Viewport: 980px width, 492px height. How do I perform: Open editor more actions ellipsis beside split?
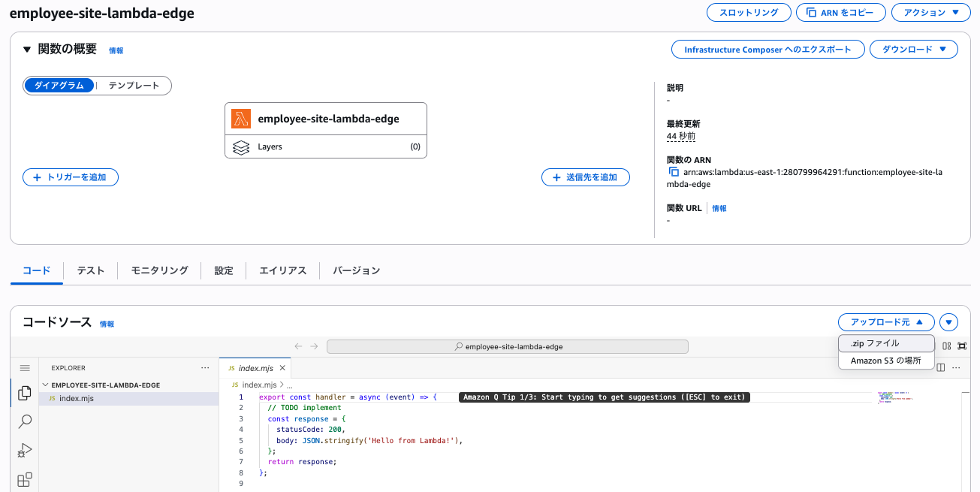[x=956, y=368]
